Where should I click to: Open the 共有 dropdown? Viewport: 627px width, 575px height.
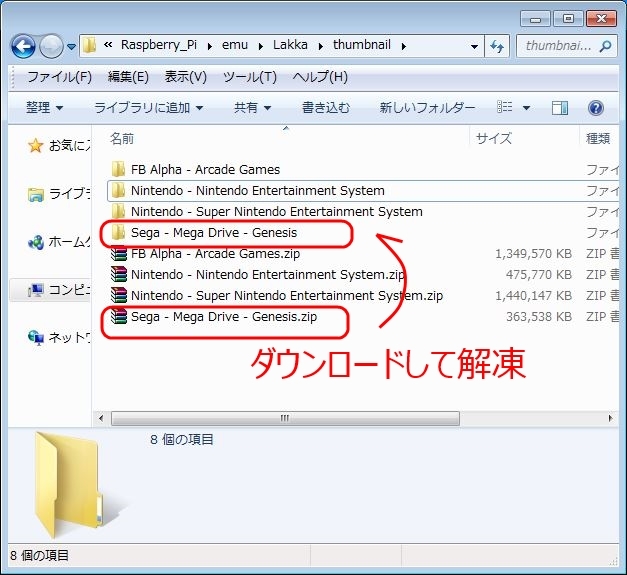pos(252,108)
